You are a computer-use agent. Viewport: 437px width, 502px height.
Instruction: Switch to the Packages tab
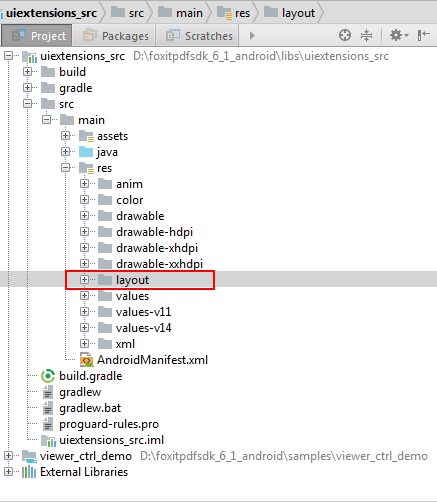point(114,35)
